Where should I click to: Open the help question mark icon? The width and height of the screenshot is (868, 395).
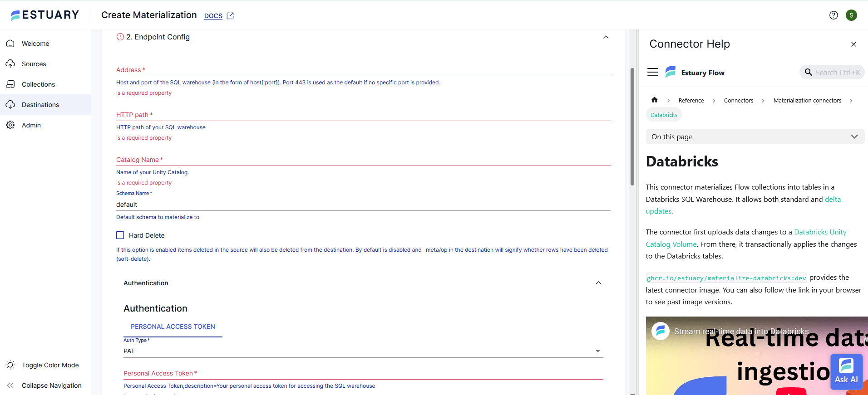tap(833, 15)
